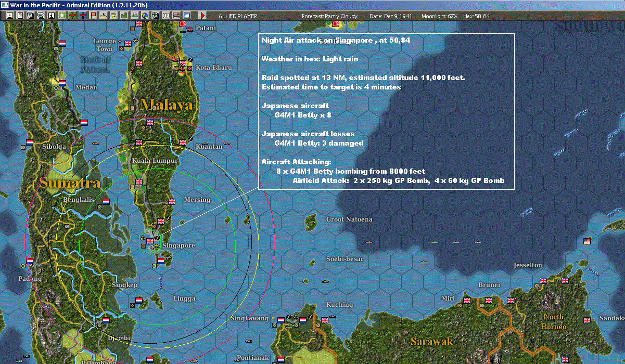Image resolution: width=625 pixels, height=364 pixels.
Task: Click the 'Raid spotted at 13 NM' line
Action: (363, 78)
